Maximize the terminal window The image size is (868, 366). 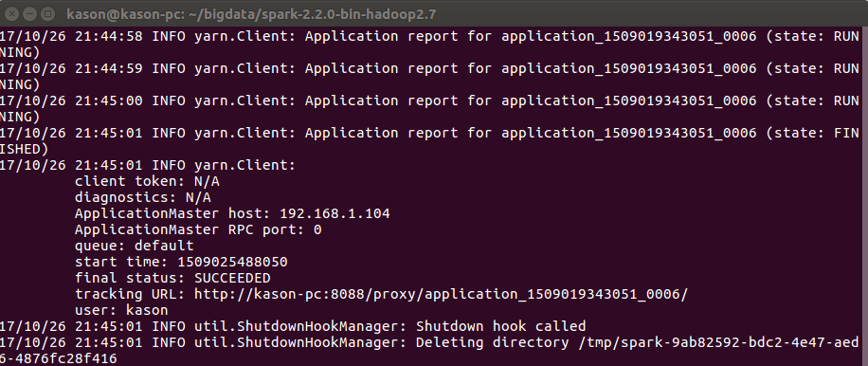coord(47,13)
